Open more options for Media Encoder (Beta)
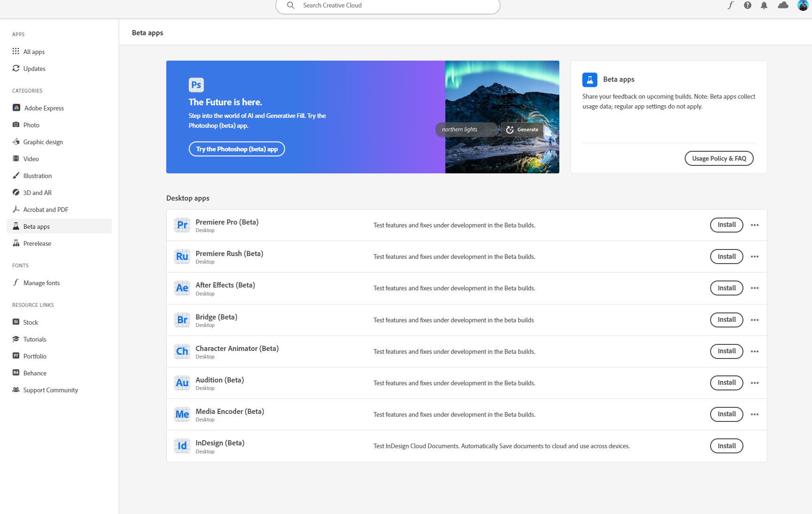This screenshot has height=514, width=812. pyautogui.click(x=755, y=414)
